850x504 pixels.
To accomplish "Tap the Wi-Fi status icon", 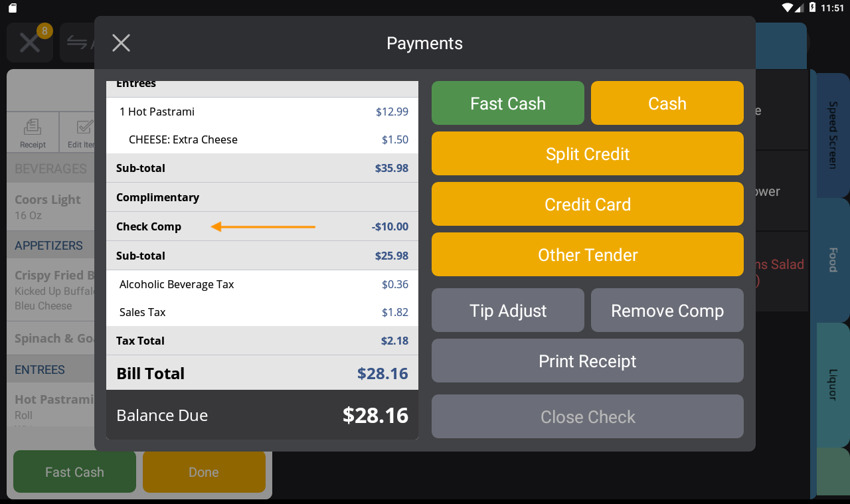I will pos(789,8).
